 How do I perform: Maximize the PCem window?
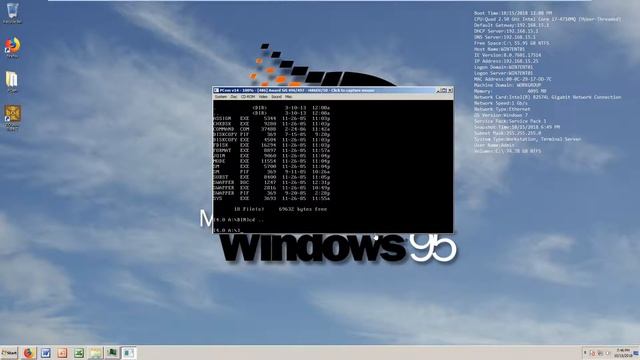(444, 90)
